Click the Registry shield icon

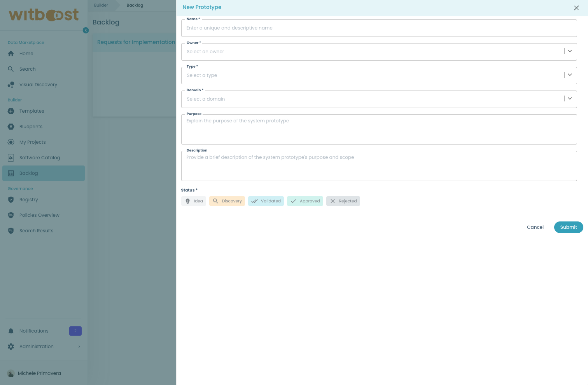click(x=11, y=200)
